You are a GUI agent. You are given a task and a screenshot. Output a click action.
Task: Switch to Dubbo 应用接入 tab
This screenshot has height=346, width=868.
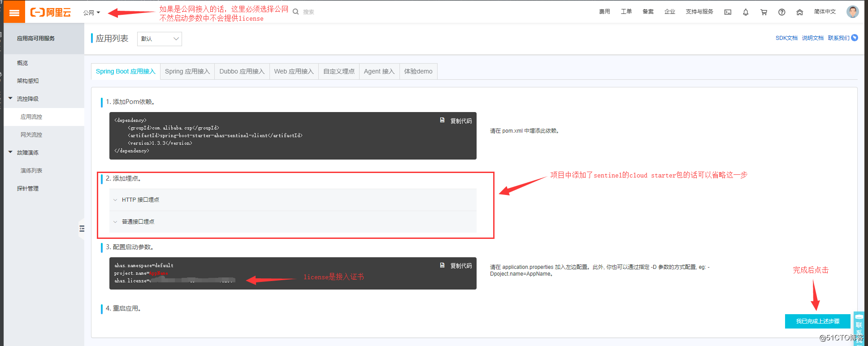point(242,71)
